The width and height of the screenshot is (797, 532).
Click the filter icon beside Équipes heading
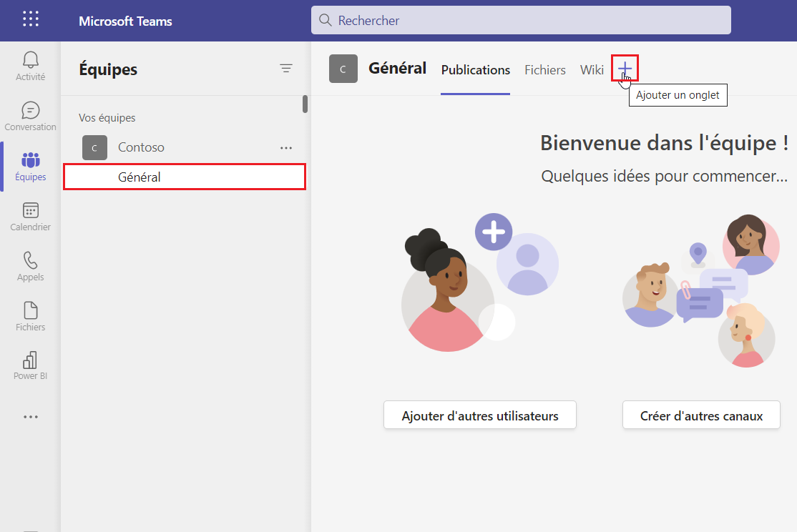pos(286,68)
